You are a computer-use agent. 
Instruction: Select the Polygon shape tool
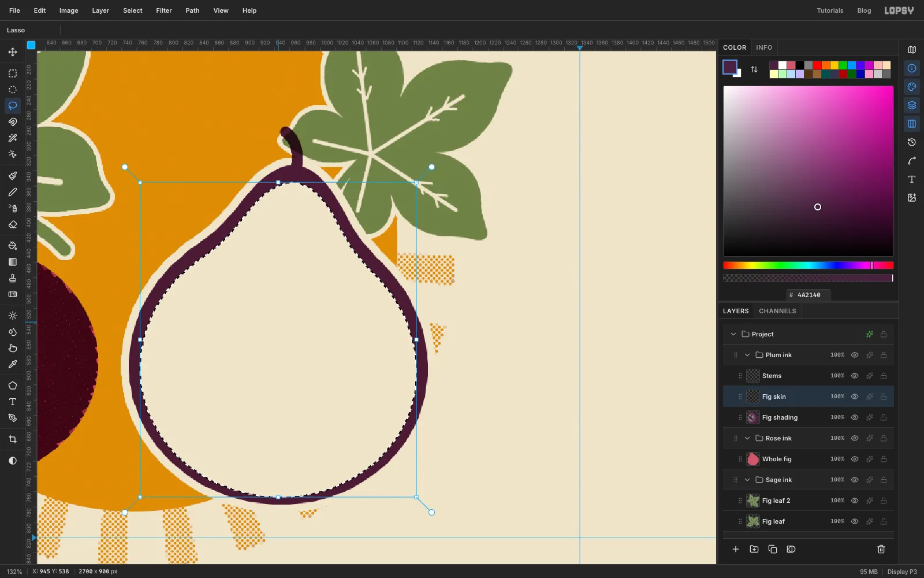click(x=13, y=386)
